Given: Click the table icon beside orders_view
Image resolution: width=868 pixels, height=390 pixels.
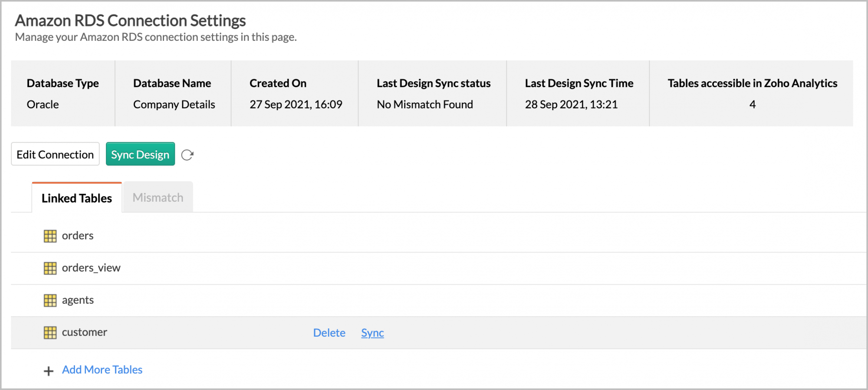Looking at the screenshot, I should (50, 268).
